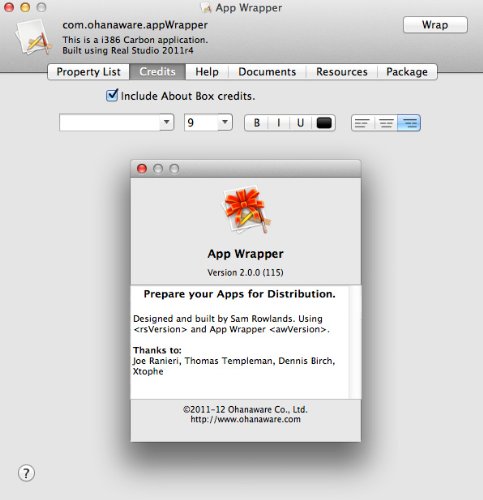
Task: Click the gift bow icon in About preview
Action: 246,210
